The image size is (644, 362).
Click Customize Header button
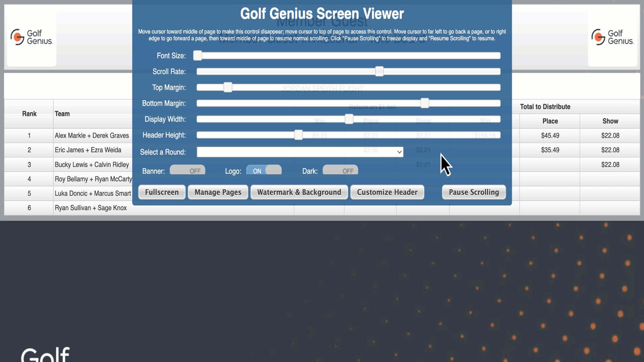(387, 192)
